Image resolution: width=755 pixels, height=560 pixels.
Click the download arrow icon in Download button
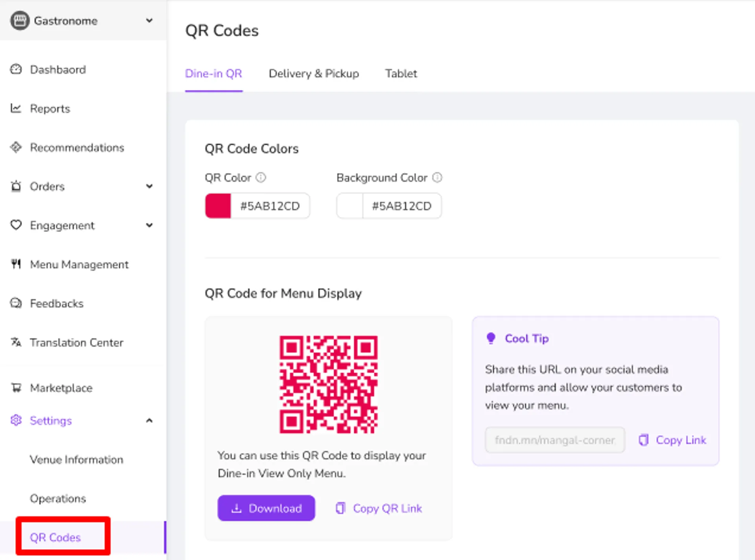click(x=236, y=508)
